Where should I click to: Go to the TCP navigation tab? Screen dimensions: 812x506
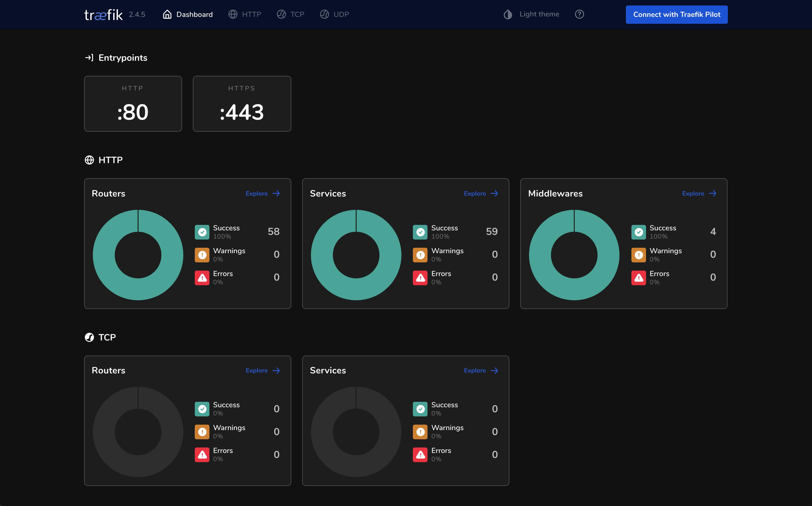click(x=291, y=14)
